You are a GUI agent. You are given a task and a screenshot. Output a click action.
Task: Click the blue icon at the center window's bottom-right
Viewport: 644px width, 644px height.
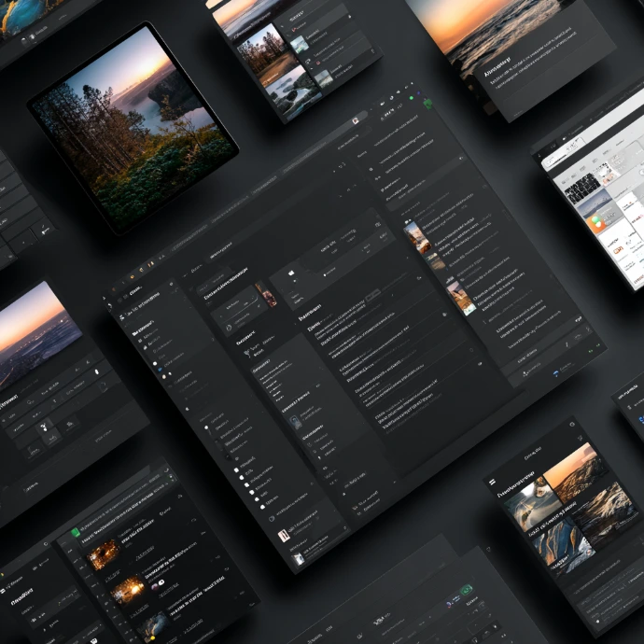click(x=553, y=371)
